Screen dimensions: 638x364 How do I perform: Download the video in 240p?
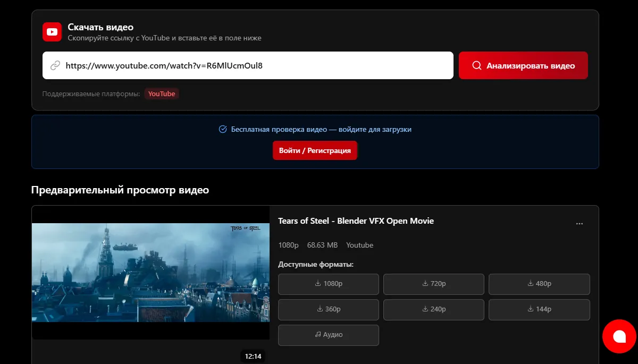point(434,309)
